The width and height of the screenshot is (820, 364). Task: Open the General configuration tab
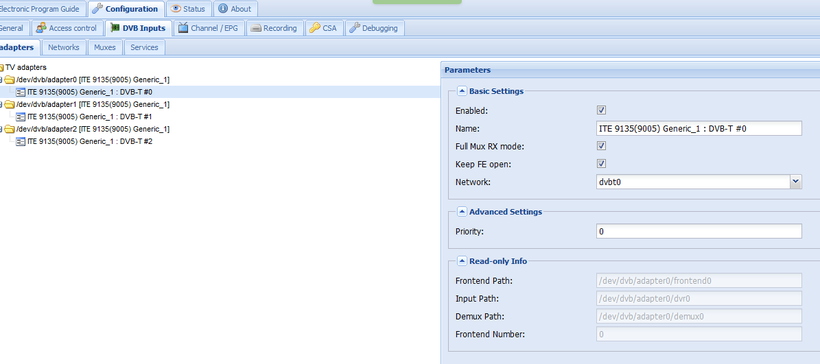(x=14, y=28)
